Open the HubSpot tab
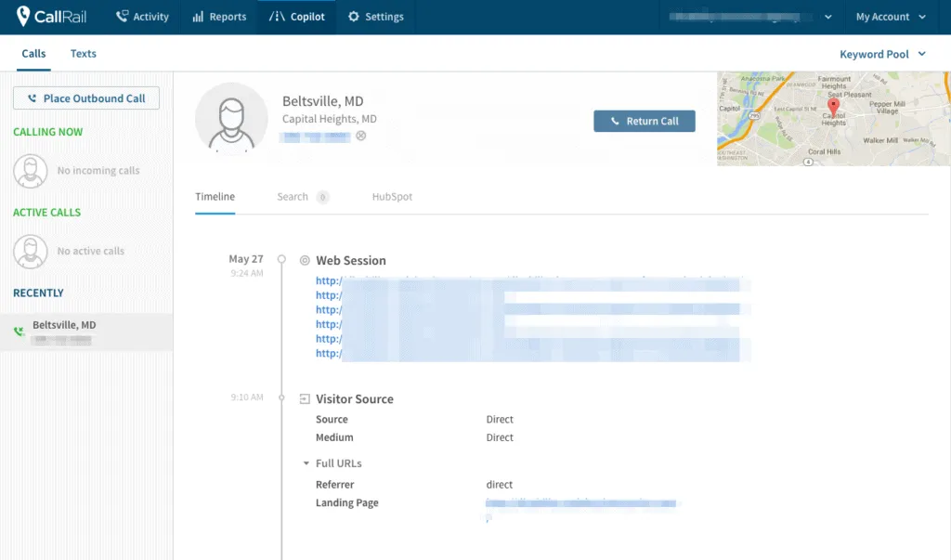The width and height of the screenshot is (951, 560). click(x=391, y=197)
